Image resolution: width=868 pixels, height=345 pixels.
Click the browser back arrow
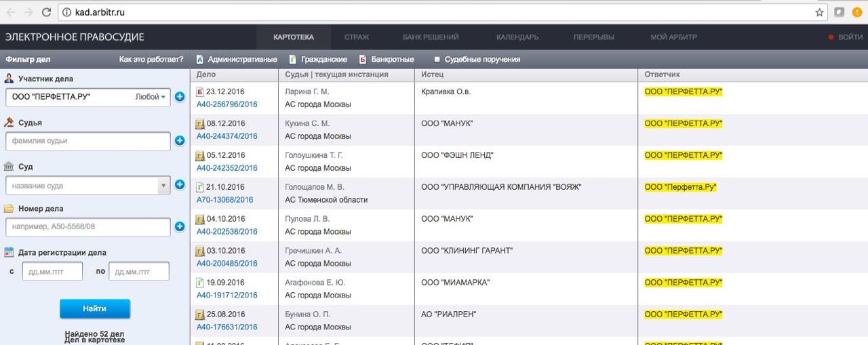click(x=10, y=12)
